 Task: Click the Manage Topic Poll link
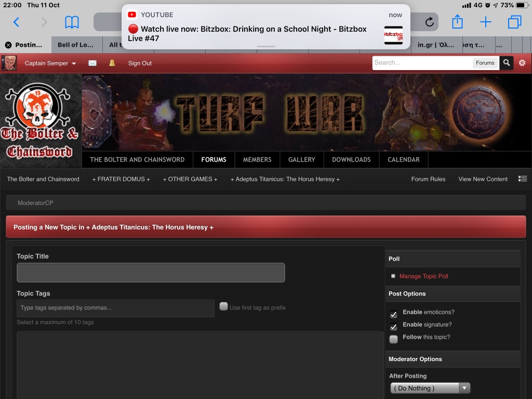point(423,276)
